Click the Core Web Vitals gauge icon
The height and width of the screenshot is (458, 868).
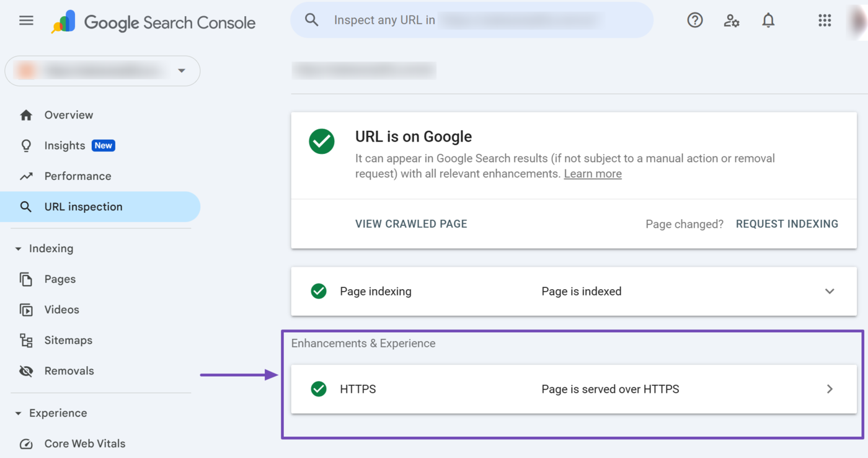click(x=26, y=444)
